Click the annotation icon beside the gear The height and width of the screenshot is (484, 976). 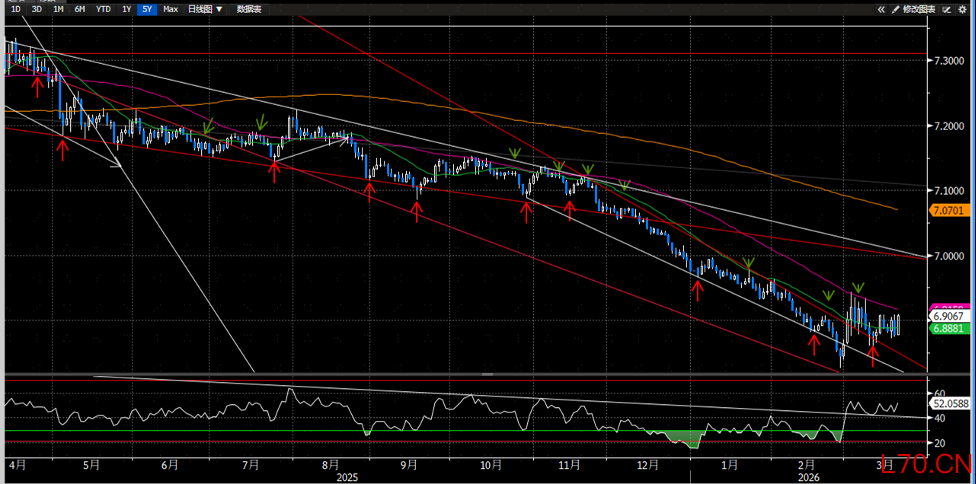pos(948,8)
